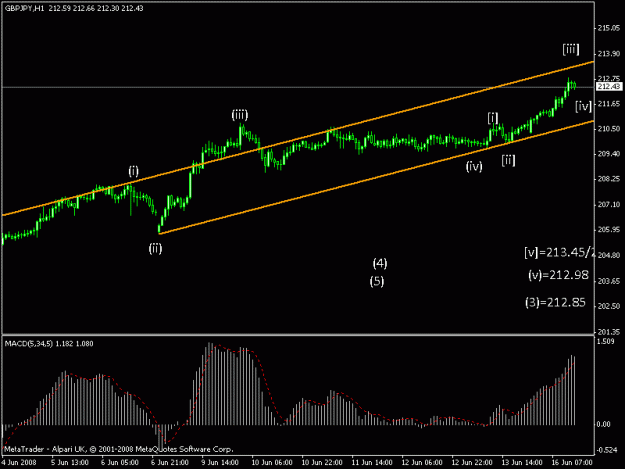Click the 16 Jun 07:00 time label

572,463
